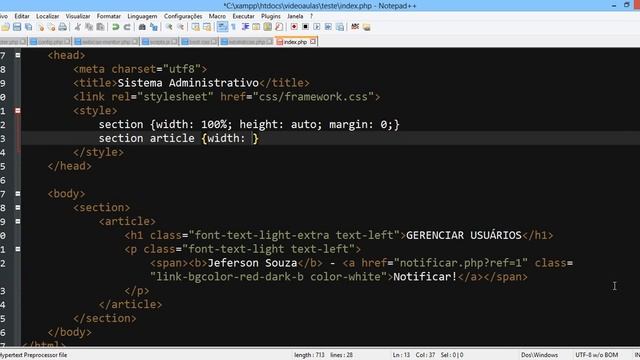Click the text GERENCIAR USUÁRIOS in code

pos(464,236)
